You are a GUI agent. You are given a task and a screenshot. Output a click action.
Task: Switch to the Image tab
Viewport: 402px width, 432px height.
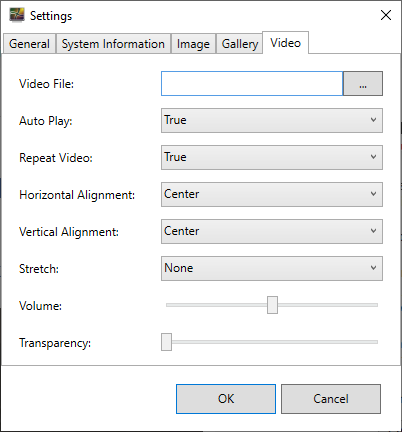193,44
